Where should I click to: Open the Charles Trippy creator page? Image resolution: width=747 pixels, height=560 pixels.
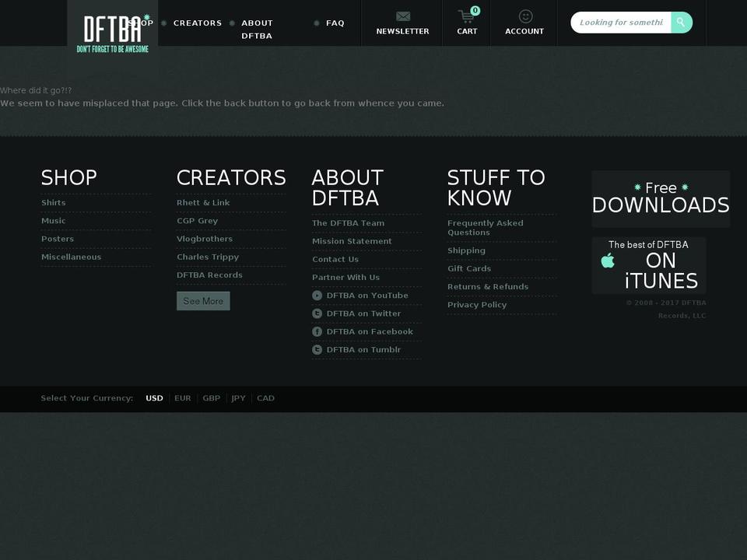click(x=208, y=257)
